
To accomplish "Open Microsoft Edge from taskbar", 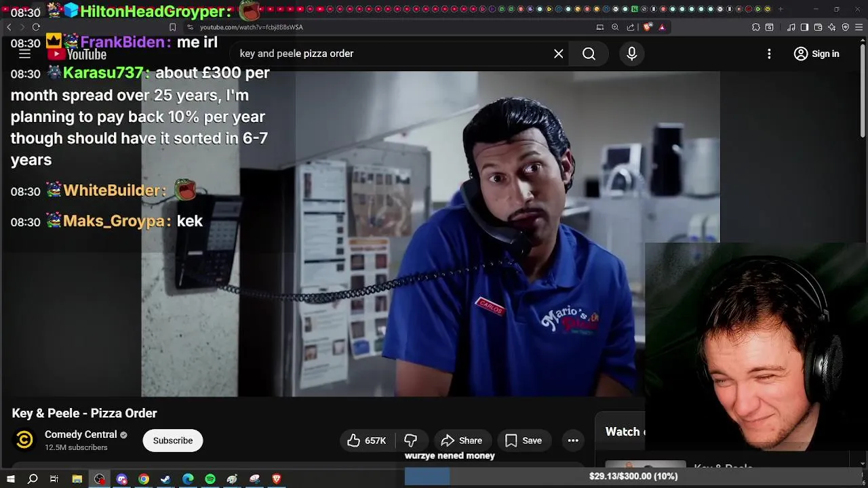I will [188, 479].
